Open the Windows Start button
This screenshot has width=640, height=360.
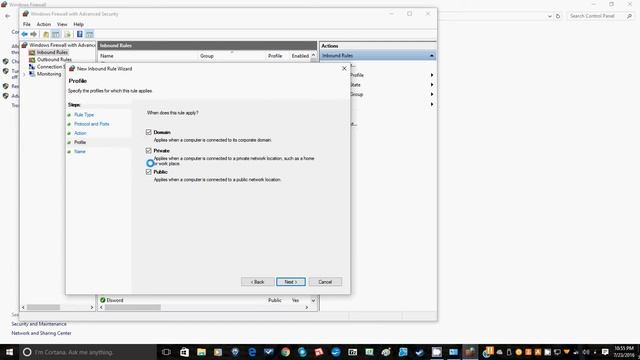point(9,352)
